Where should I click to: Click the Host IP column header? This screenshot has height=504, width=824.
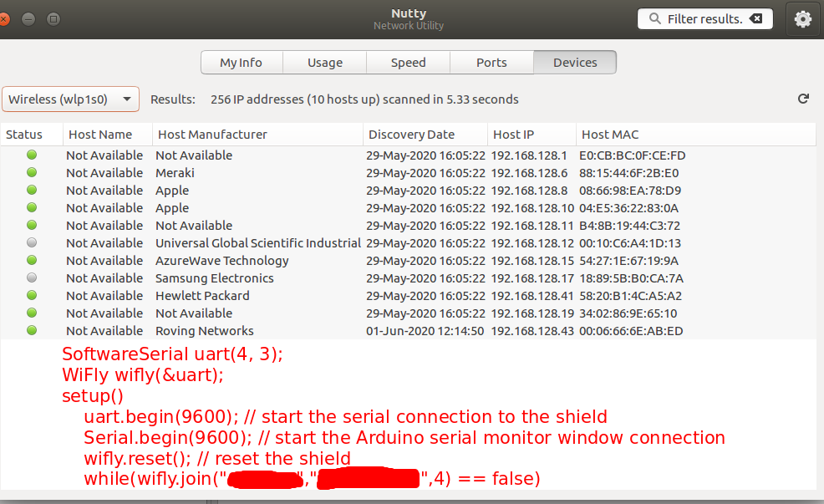[513, 135]
